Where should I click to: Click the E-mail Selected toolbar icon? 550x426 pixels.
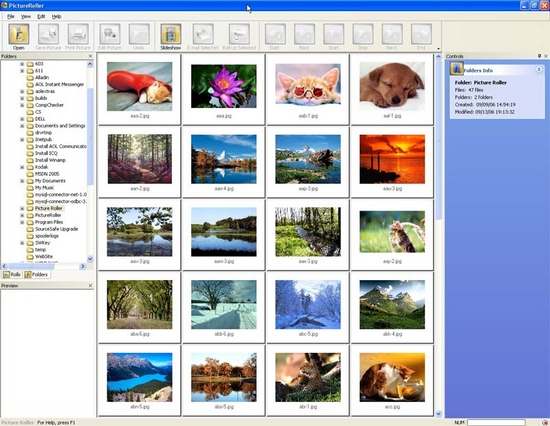coord(203,34)
